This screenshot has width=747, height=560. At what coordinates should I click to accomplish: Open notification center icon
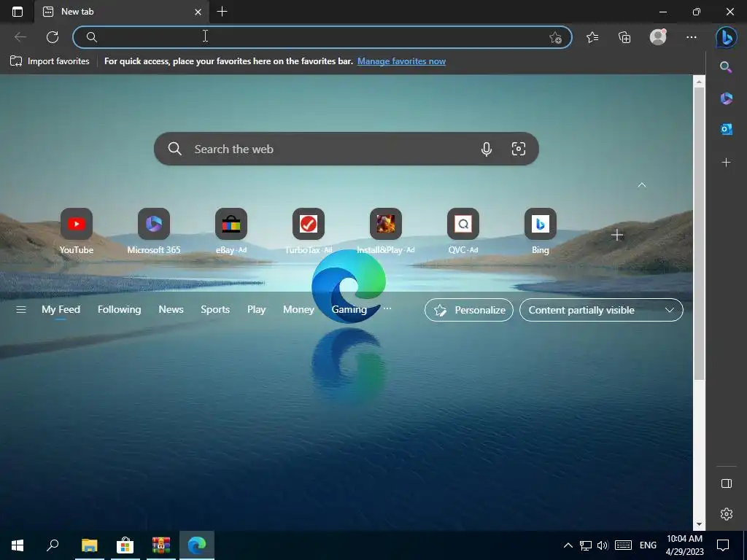click(x=723, y=545)
